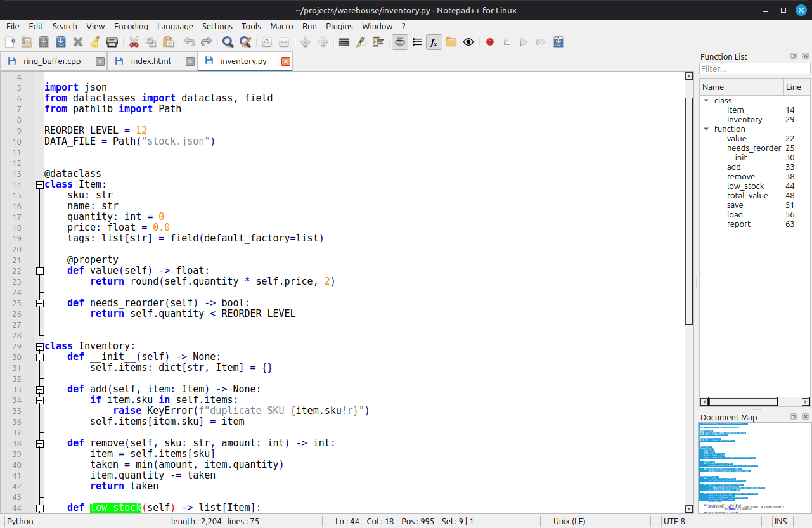
Task: Click the synchronize vertical scrolling icon
Action: [x=306, y=42]
